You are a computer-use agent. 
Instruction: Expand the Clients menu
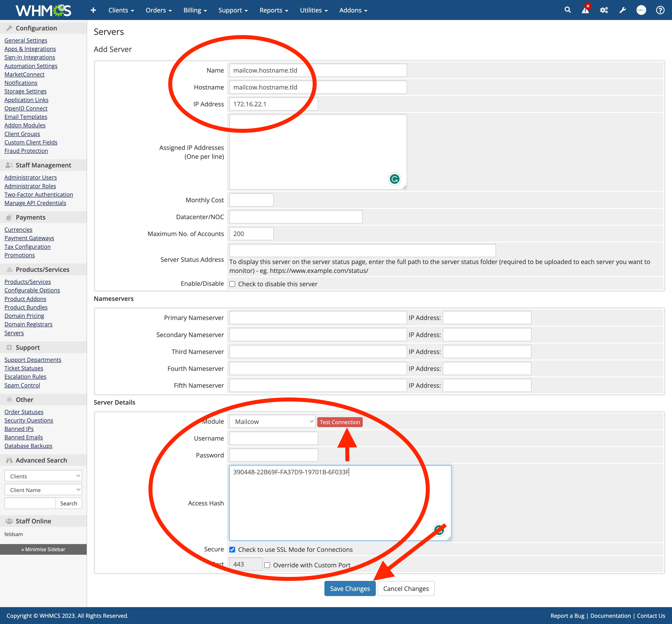click(121, 10)
